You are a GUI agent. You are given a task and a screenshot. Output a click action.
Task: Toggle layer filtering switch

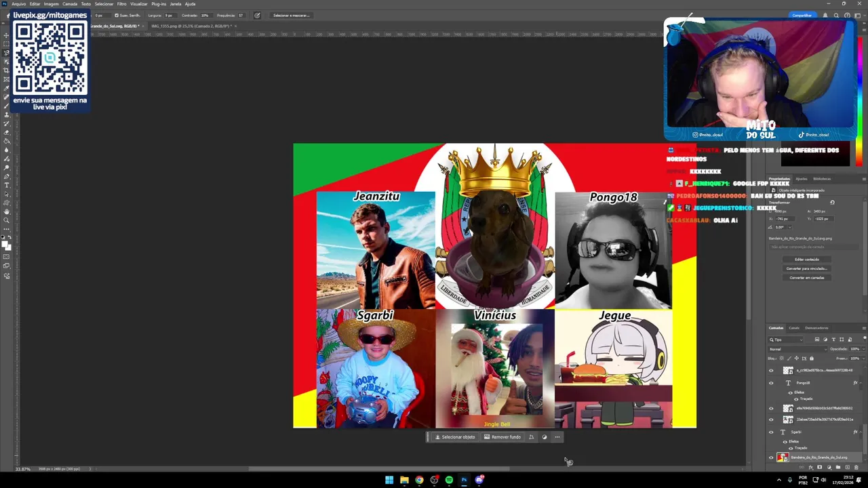coord(865,338)
